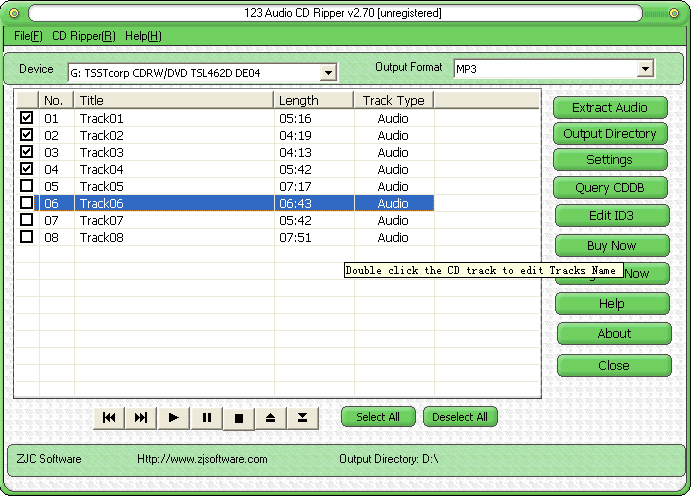Check the checkbox for Track06
695x499 pixels.
point(27,203)
